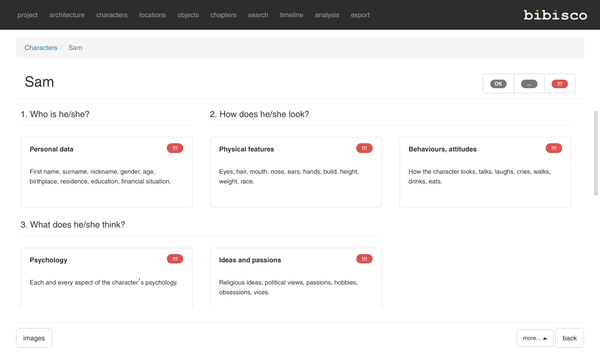Screen dimensions: 600x363
Task: Click 'Religious ideas, political views' description text
Action: coord(289,287)
